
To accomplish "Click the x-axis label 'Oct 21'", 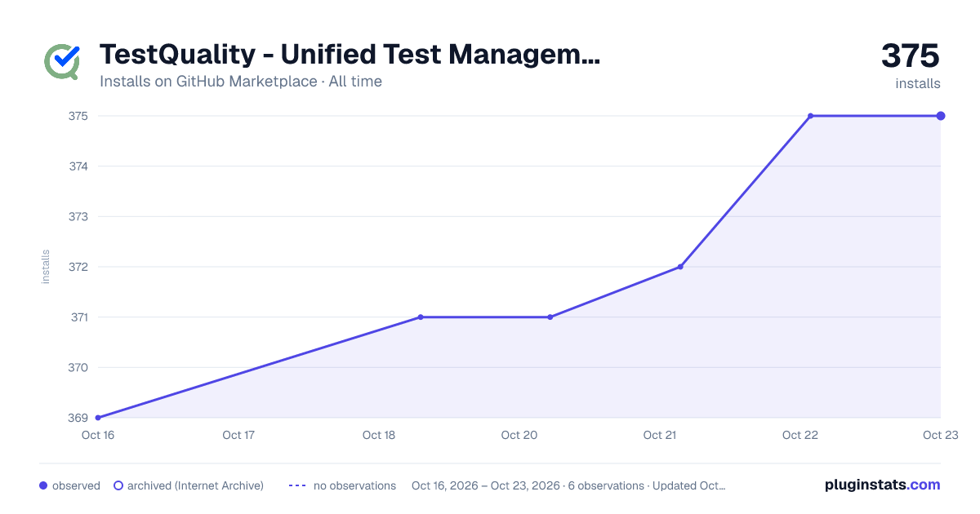I will [x=660, y=435].
